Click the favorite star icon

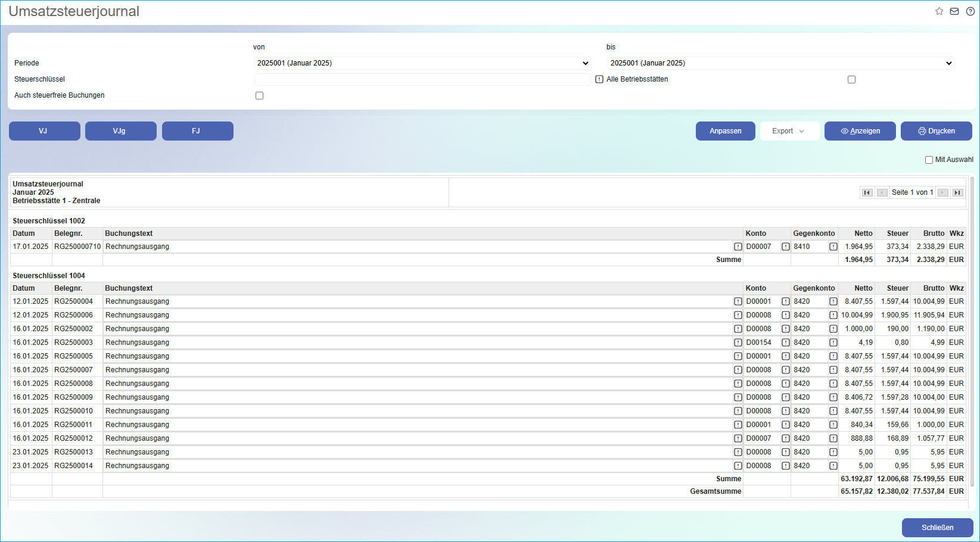pyautogui.click(x=939, y=11)
